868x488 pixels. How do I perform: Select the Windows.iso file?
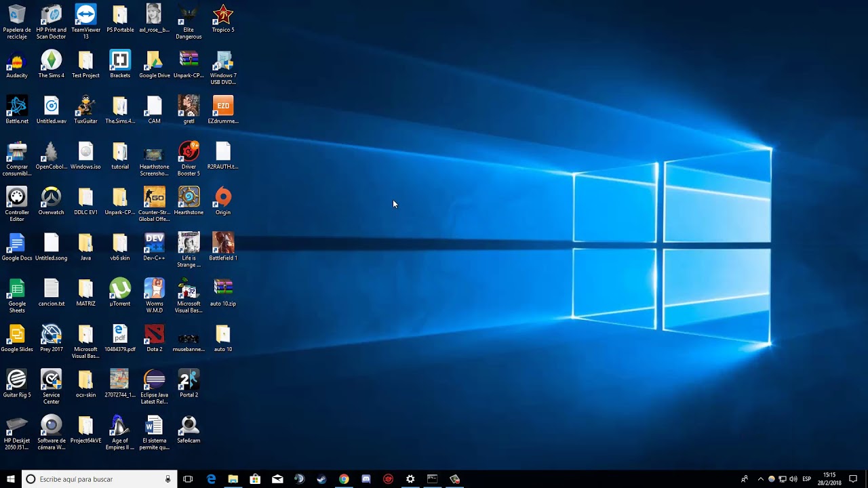click(x=85, y=155)
